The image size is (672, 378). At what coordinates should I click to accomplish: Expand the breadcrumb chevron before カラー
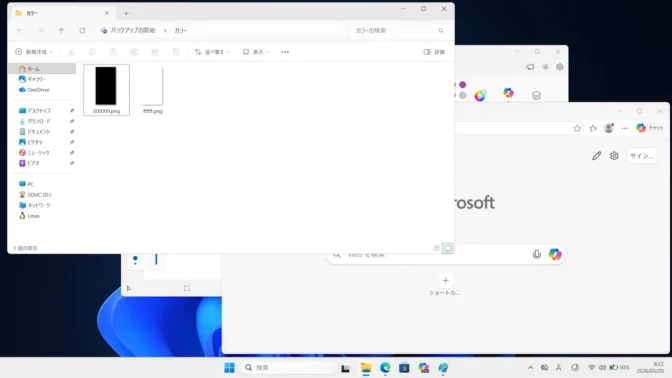(x=165, y=30)
